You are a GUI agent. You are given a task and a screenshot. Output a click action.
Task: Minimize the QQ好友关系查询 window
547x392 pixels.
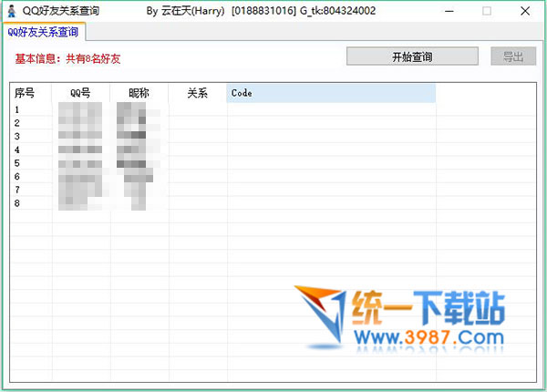[x=449, y=11]
